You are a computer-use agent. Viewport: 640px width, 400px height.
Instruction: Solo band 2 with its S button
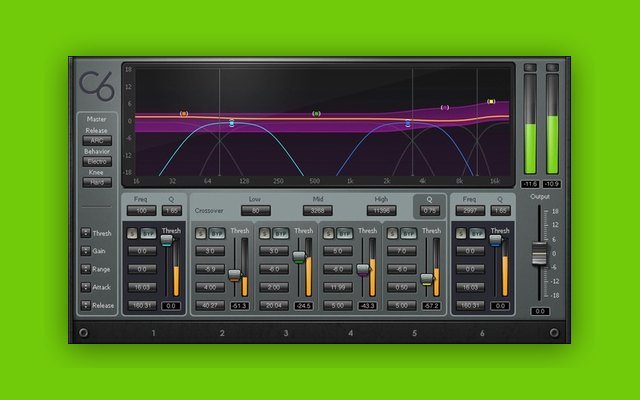pyautogui.click(x=200, y=233)
